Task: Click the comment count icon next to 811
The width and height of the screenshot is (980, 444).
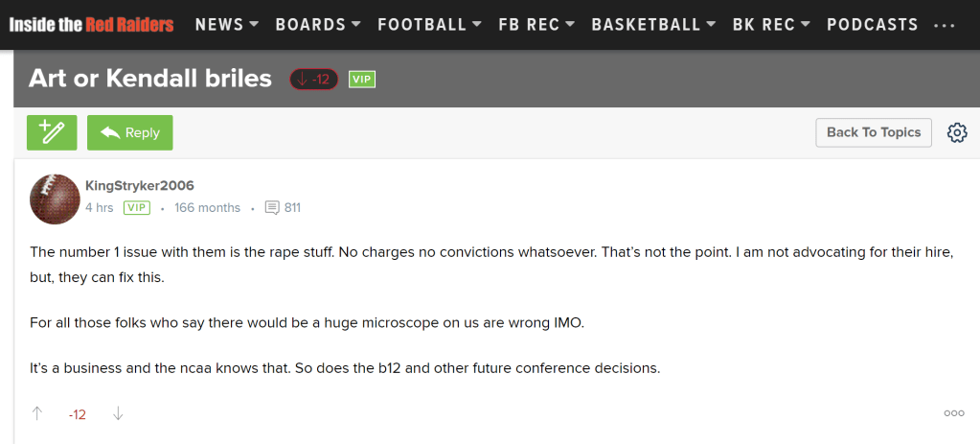Action: click(272, 207)
